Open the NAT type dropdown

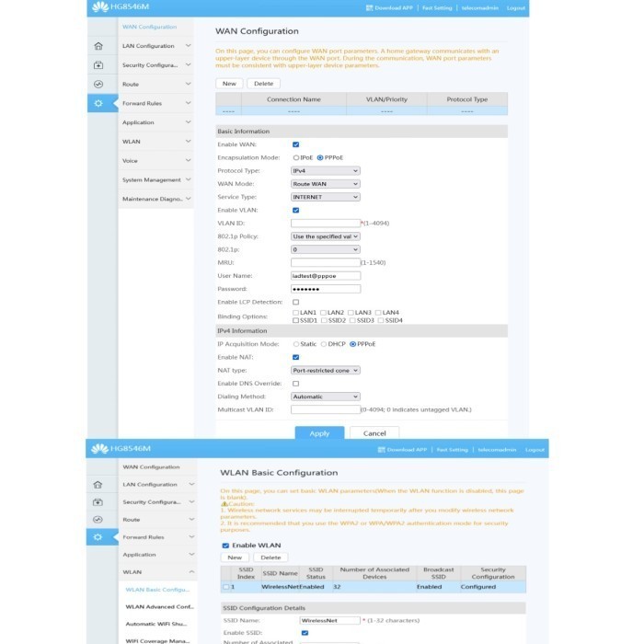325,370
